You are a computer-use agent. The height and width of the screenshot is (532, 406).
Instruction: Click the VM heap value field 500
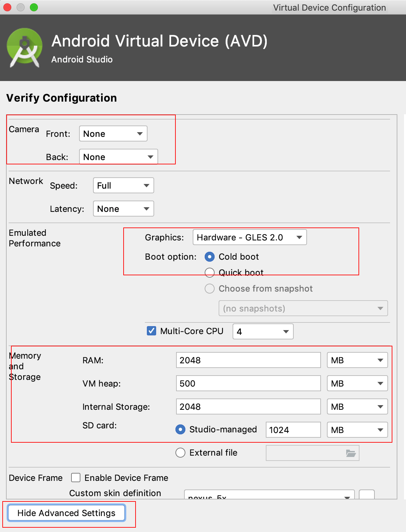249,384
